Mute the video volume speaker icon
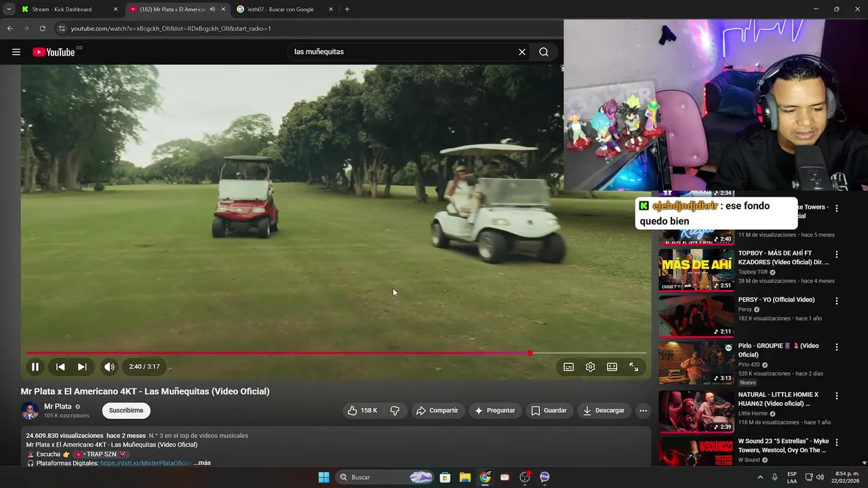The height and width of the screenshot is (488, 868). (109, 367)
